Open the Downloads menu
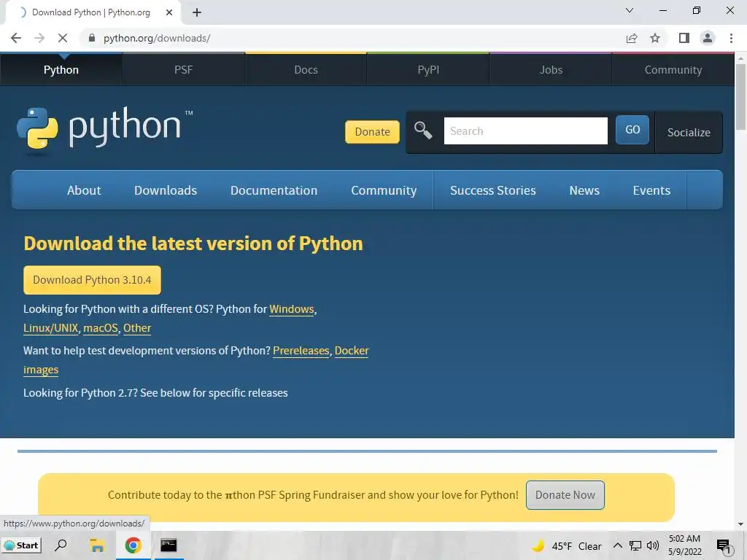Screen dimensions: 747x560 tap(166, 190)
